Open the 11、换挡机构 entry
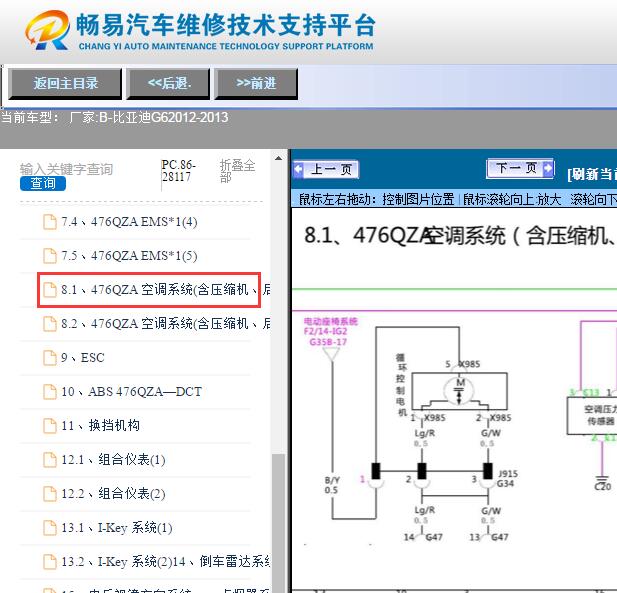Viewport: 617px width, 593px height. click(x=100, y=425)
